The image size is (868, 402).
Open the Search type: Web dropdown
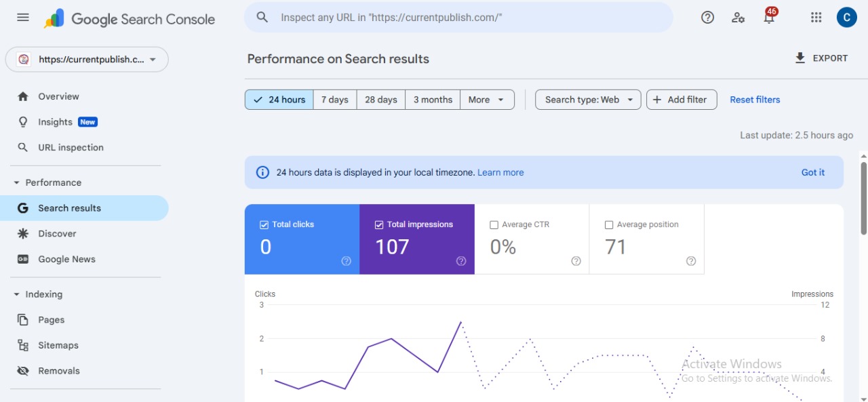588,100
